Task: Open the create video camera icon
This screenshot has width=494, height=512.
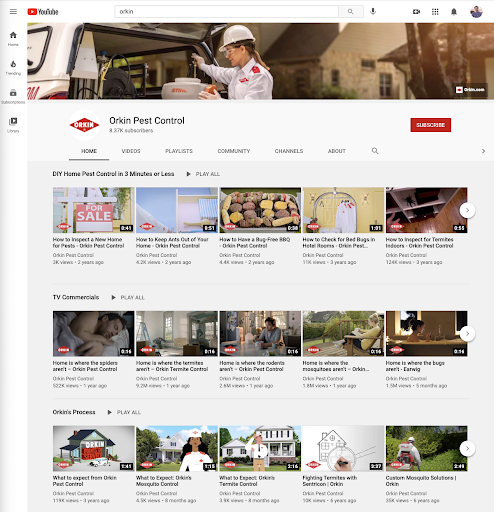Action: [416, 12]
